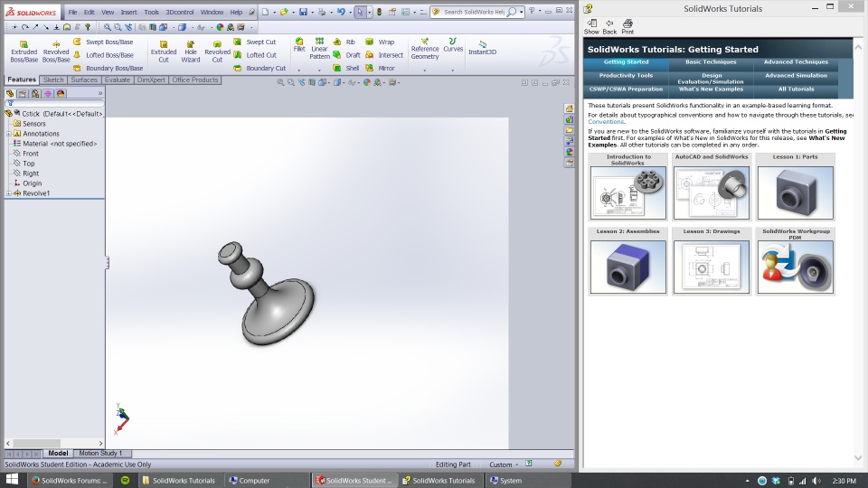The width and height of the screenshot is (868, 488).
Task: Open the Lesson 1: Parts thumbnail
Action: click(x=795, y=186)
